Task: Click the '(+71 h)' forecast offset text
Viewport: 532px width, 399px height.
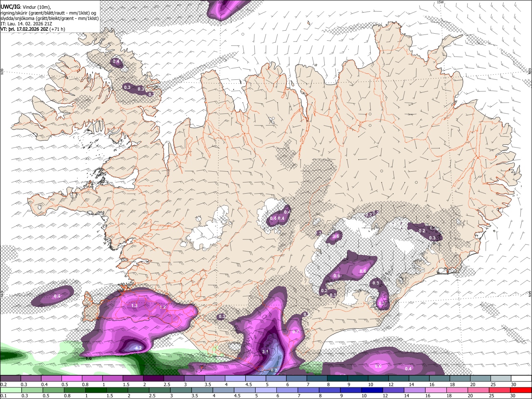Action: pos(57,29)
